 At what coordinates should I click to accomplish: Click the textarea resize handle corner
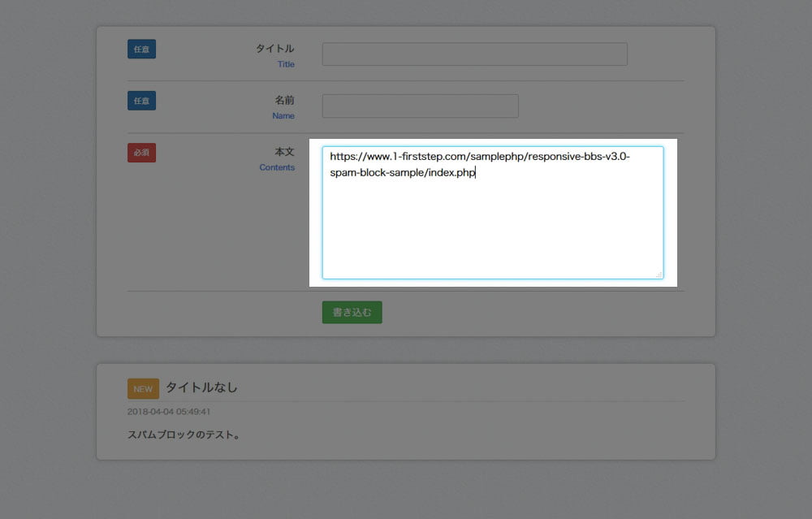tap(659, 275)
